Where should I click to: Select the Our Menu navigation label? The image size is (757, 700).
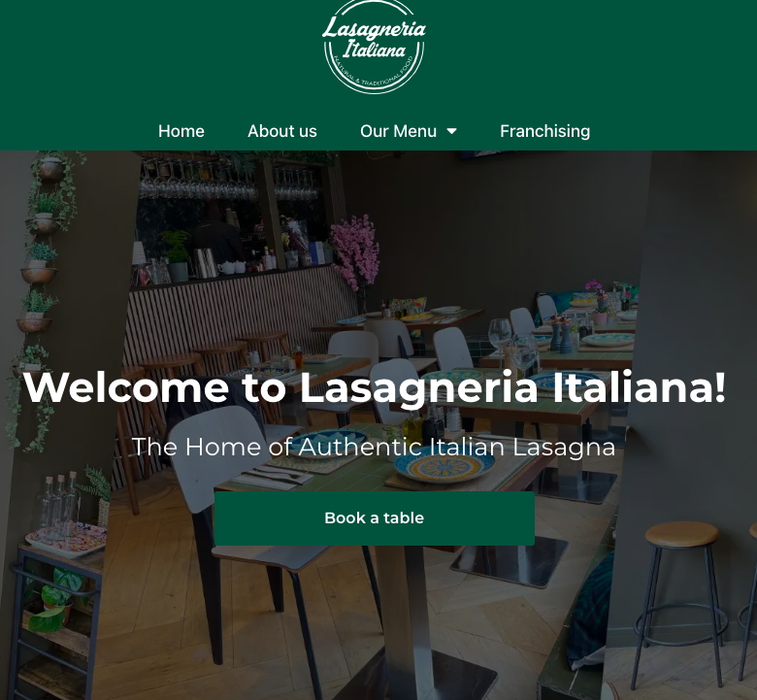point(398,131)
